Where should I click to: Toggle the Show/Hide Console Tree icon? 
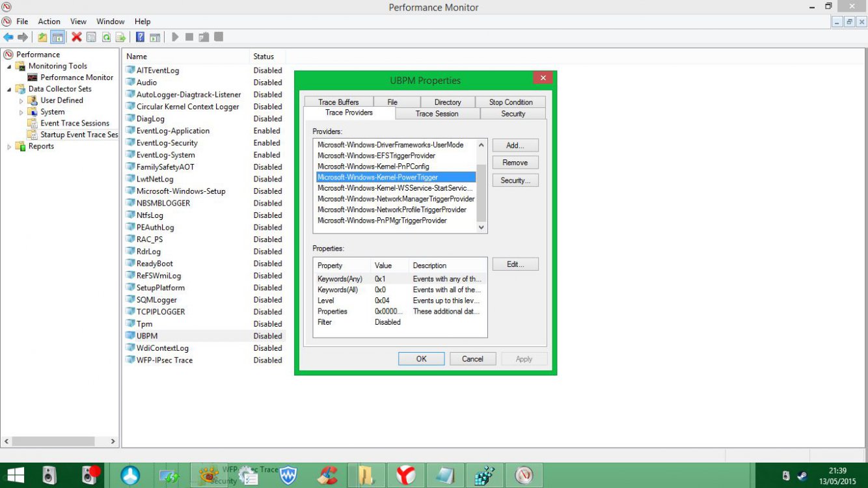57,37
